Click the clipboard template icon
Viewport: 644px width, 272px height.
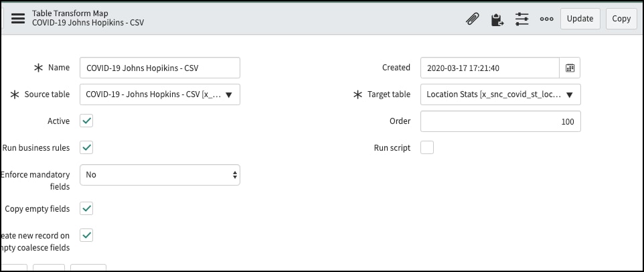pyautogui.click(x=497, y=19)
